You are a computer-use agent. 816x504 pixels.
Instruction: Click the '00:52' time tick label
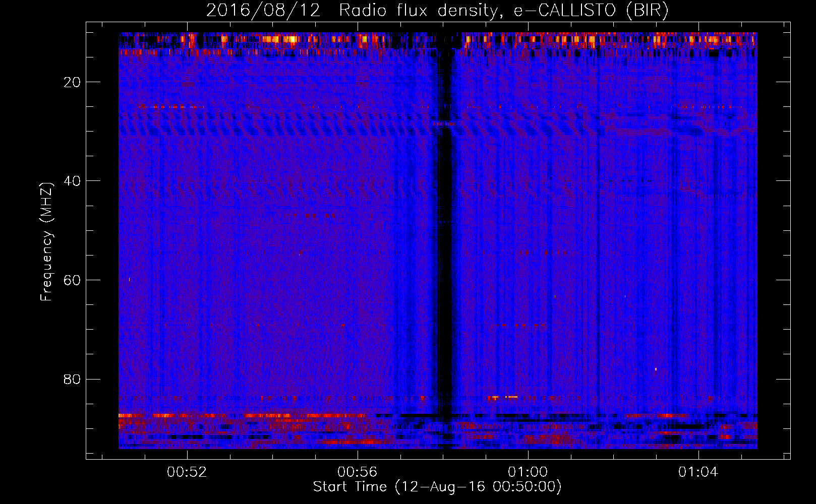click(187, 472)
